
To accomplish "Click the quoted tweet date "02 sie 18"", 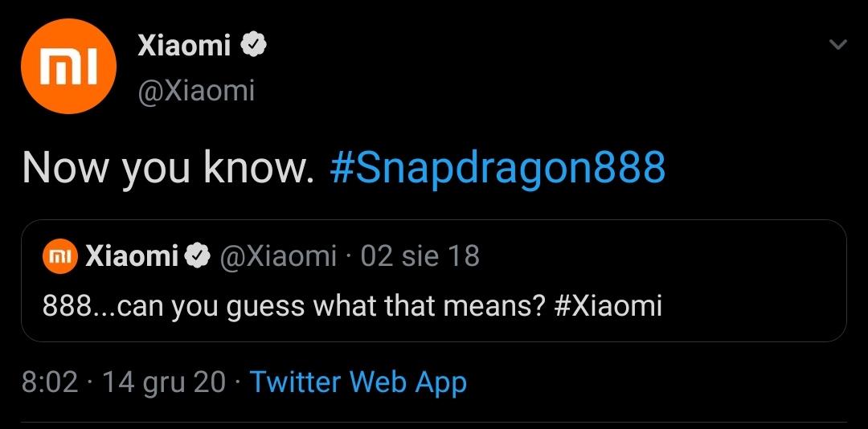I will [x=420, y=256].
